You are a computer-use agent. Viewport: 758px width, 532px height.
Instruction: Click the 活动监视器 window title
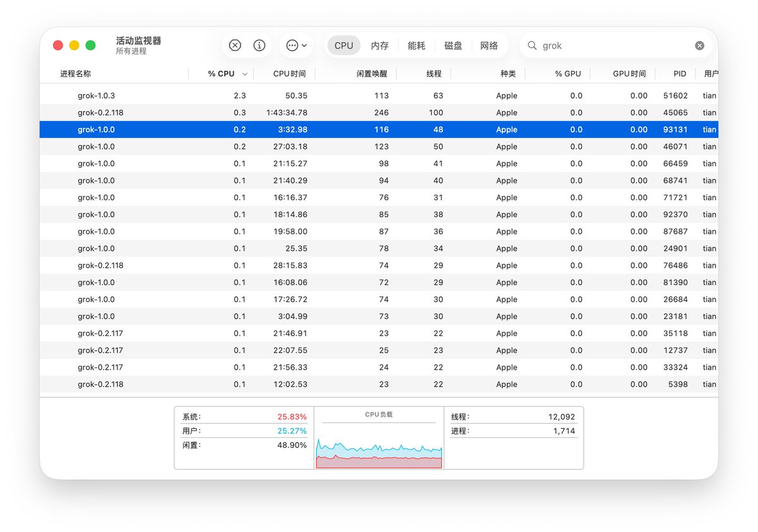click(138, 40)
